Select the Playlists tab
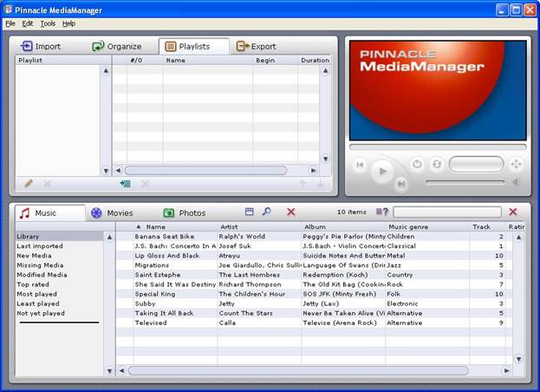This screenshot has height=392, width=540. coord(194,46)
